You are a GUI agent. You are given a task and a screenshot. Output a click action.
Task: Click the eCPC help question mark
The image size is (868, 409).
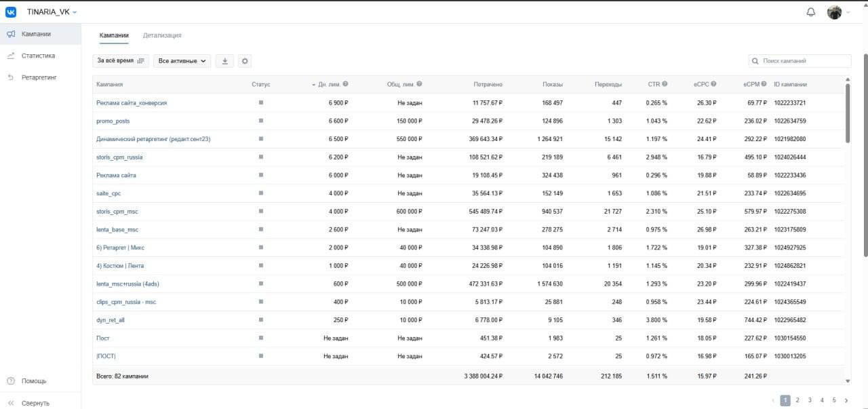(x=714, y=84)
